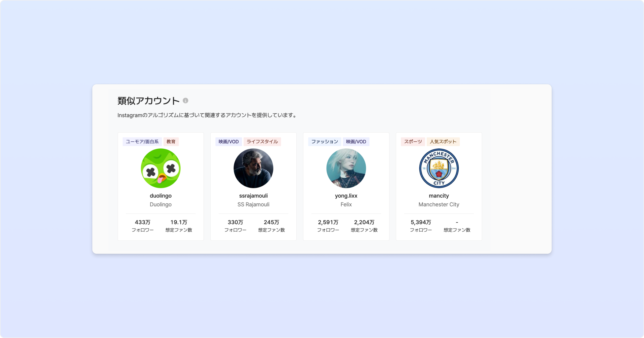Open the Duolingo owl profile picture
644x338 pixels.
point(160,168)
